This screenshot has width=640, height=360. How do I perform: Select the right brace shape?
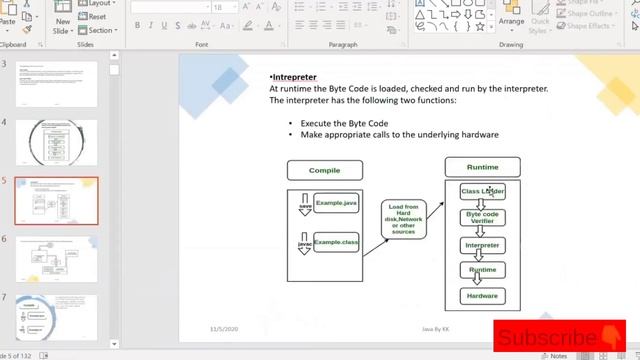pos(468,27)
